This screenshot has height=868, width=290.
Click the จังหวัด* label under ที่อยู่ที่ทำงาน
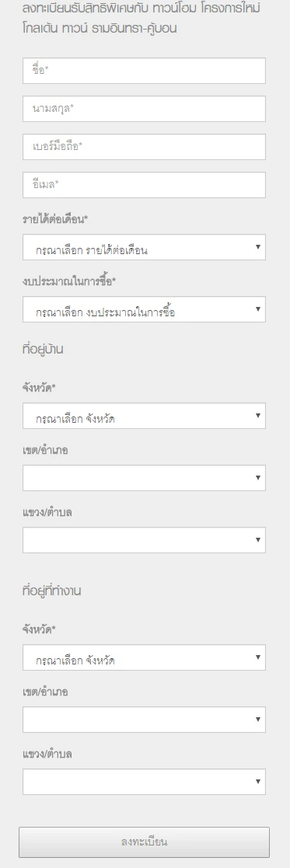tap(40, 629)
